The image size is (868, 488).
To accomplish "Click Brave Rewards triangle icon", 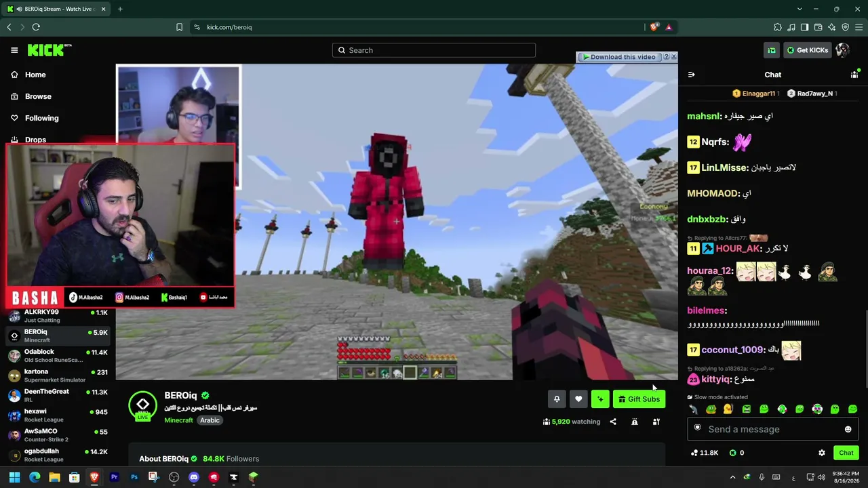I will (x=669, y=27).
